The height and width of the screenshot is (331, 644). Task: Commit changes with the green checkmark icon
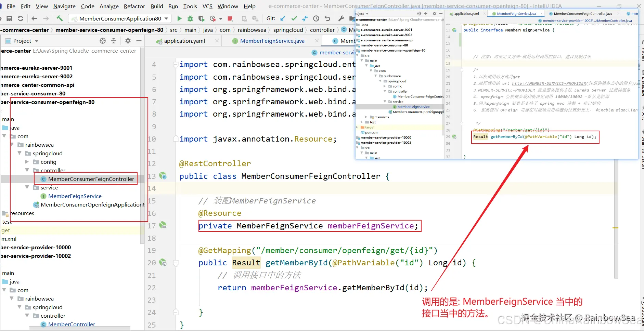click(x=294, y=18)
